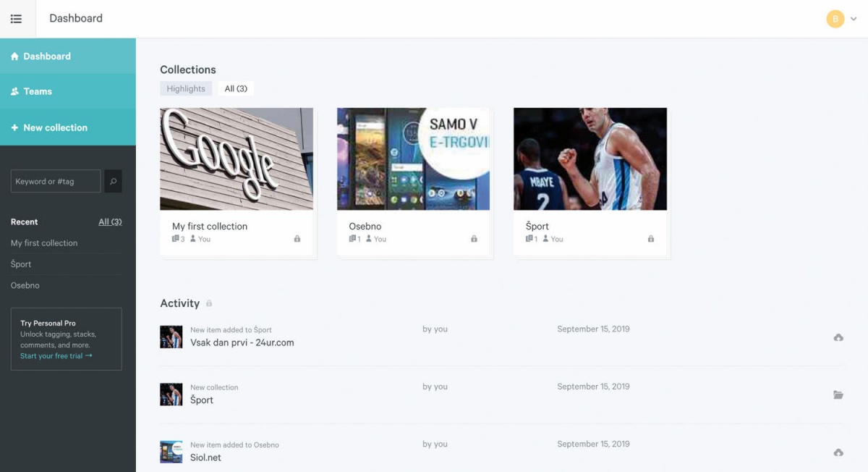Open All (3) link in Recent
Image resolution: width=868 pixels, height=472 pixels.
[x=110, y=222]
